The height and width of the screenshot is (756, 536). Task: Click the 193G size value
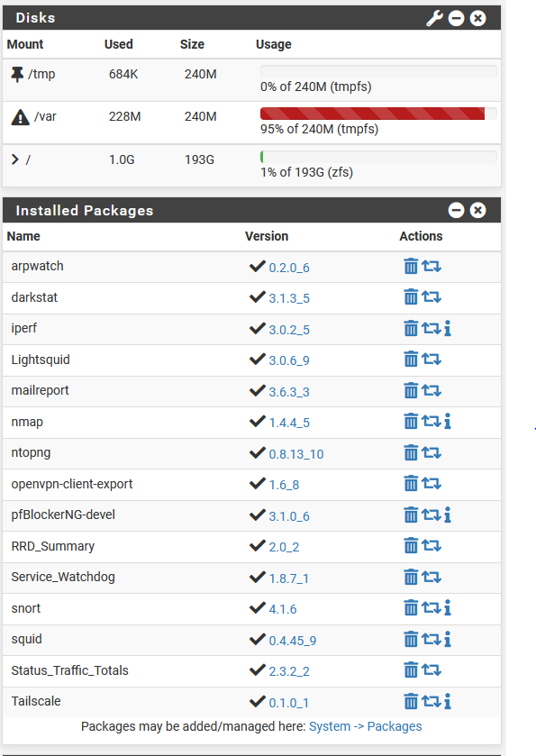click(x=200, y=159)
